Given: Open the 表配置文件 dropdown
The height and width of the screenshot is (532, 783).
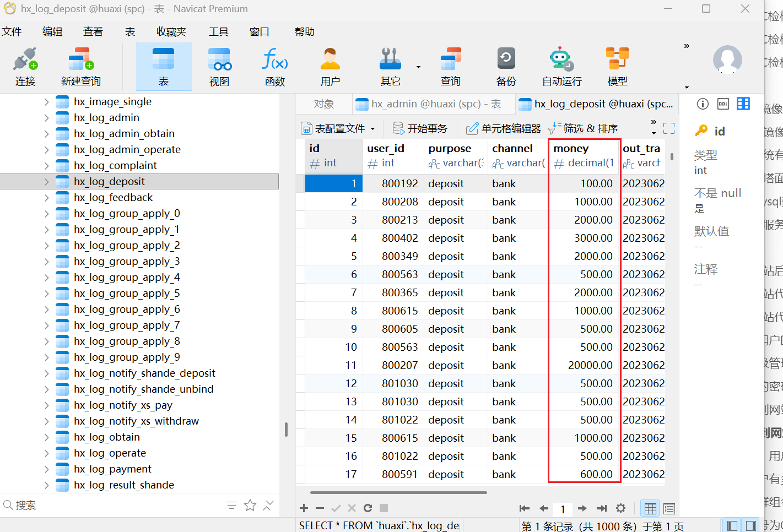Looking at the screenshot, I should click(x=338, y=128).
